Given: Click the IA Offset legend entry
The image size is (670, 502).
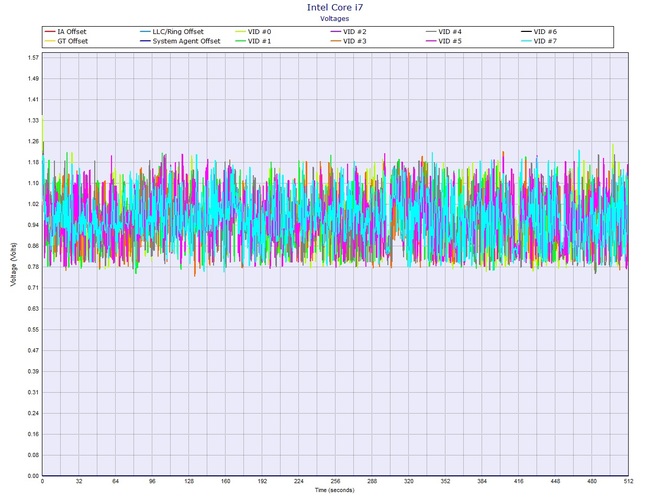Looking at the screenshot, I should (x=66, y=32).
